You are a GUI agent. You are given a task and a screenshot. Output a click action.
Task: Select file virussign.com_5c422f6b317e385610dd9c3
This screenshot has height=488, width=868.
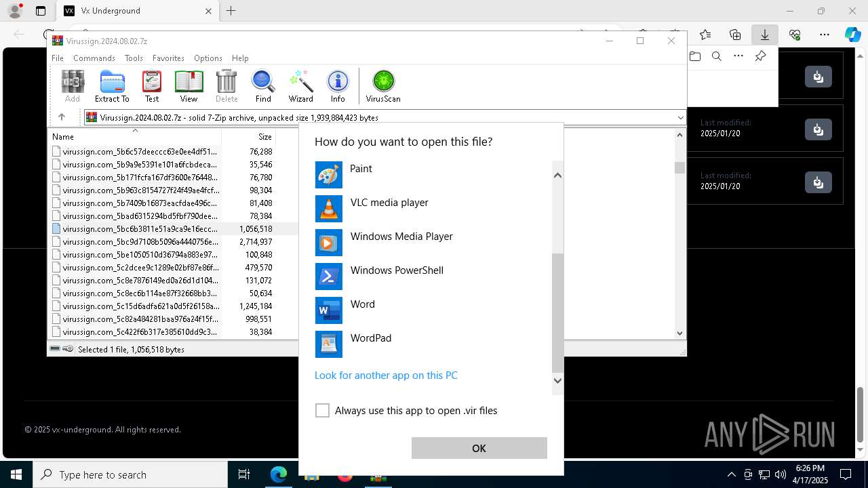(136, 332)
